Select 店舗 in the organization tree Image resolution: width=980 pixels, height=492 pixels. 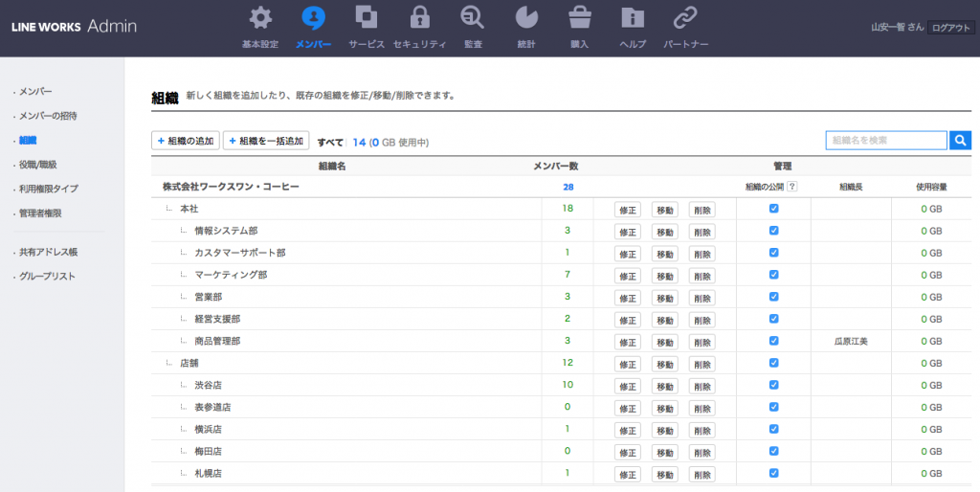pyautogui.click(x=189, y=364)
